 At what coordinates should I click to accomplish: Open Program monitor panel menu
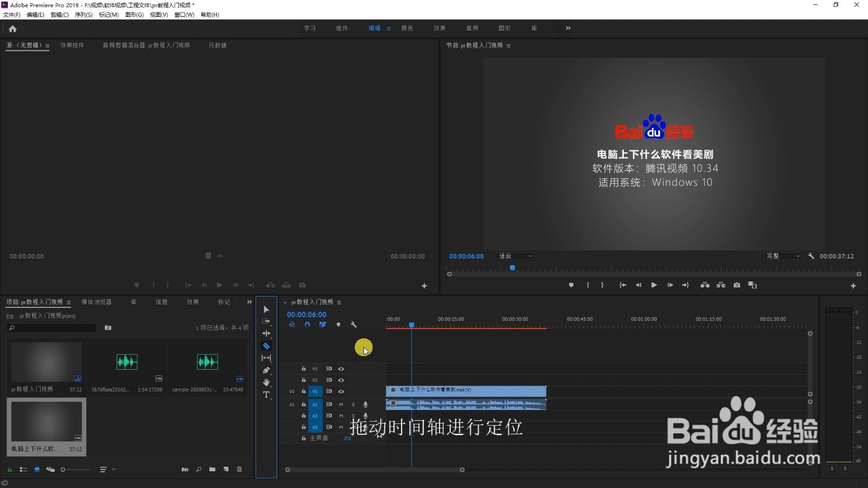(x=508, y=46)
